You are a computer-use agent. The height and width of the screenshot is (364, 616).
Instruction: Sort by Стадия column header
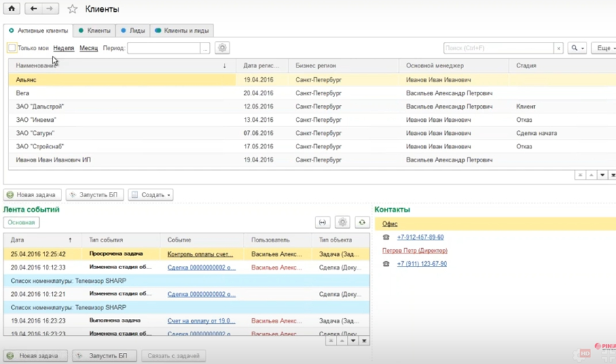(562, 65)
